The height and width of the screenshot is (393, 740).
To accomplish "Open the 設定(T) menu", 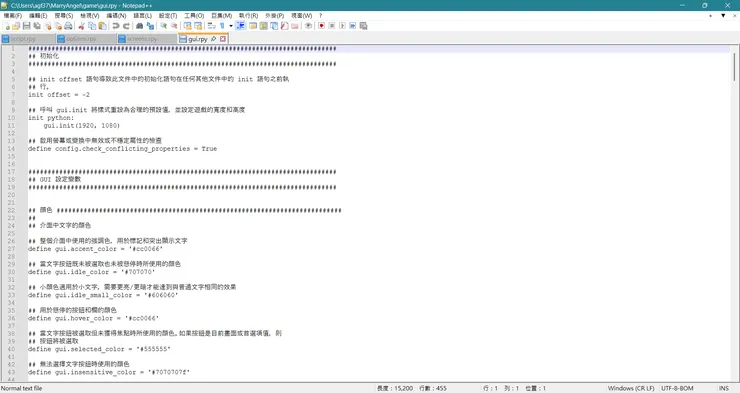I will 168,16.
